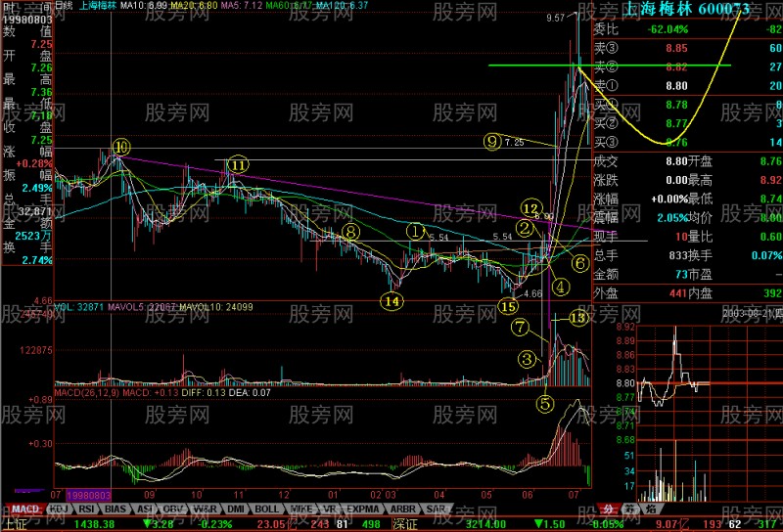Select the DMI indicator tab
This screenshot has height=532, width=783.
236,510
